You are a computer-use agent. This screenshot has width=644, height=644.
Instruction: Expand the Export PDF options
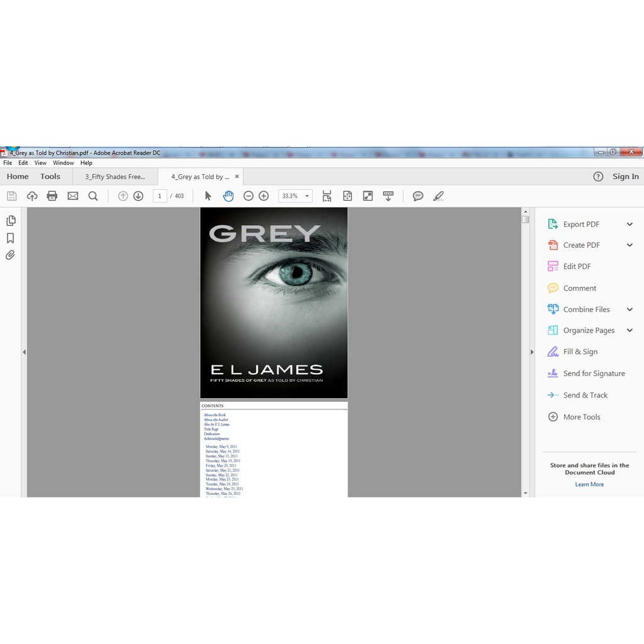[630, 225]
